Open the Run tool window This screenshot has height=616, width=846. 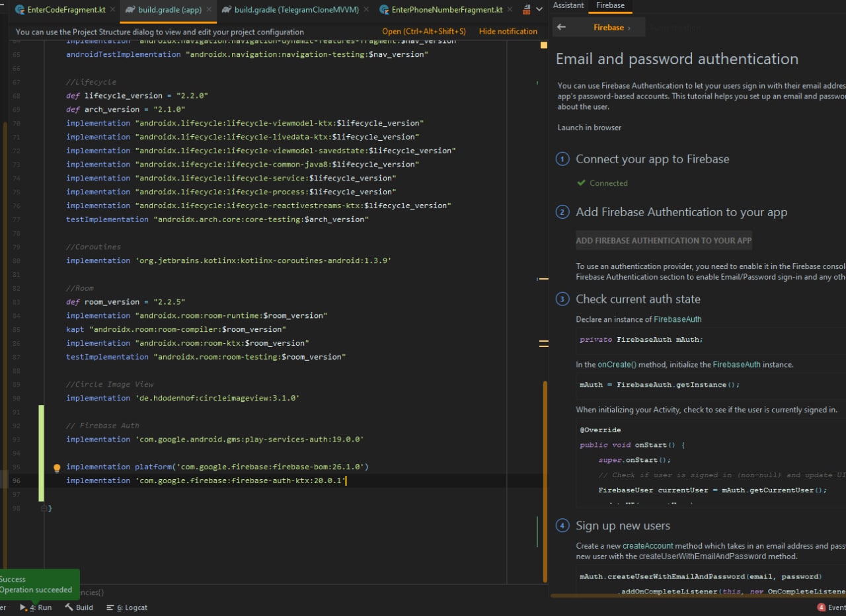point(36,607)
